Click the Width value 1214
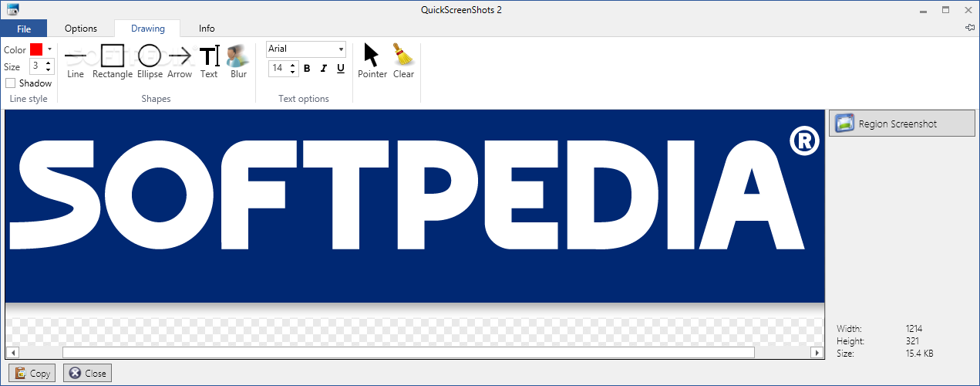This screenshot has height=386, width=980. (x=914, y=329)
